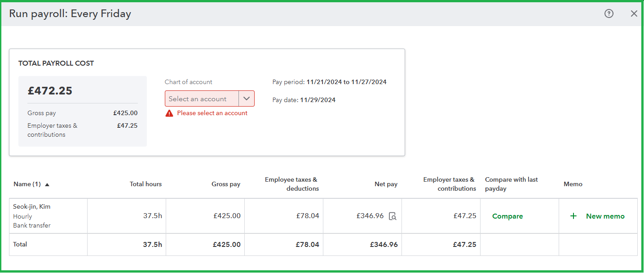Click the Net pay column header
This screenshot has width=644, height=273.
(x=386, y=183)
